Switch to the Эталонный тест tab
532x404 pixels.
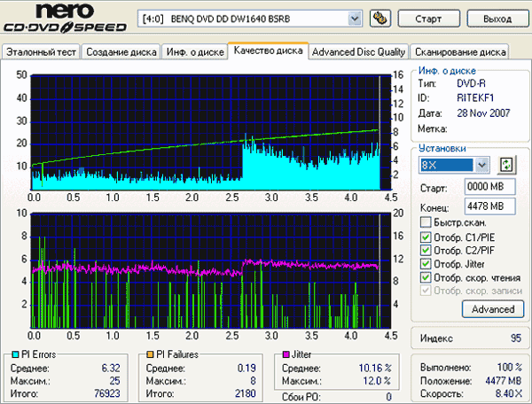click(41, 52)
